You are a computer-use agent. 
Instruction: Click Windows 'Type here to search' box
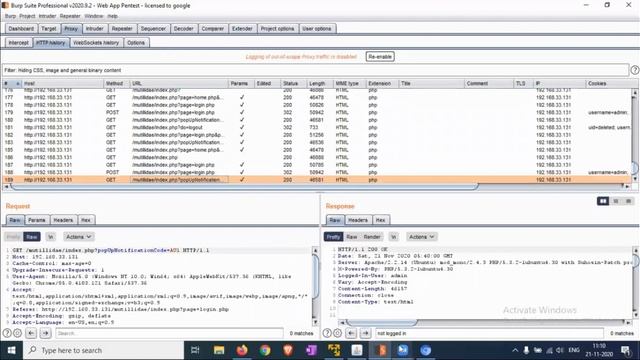(103, 350)
